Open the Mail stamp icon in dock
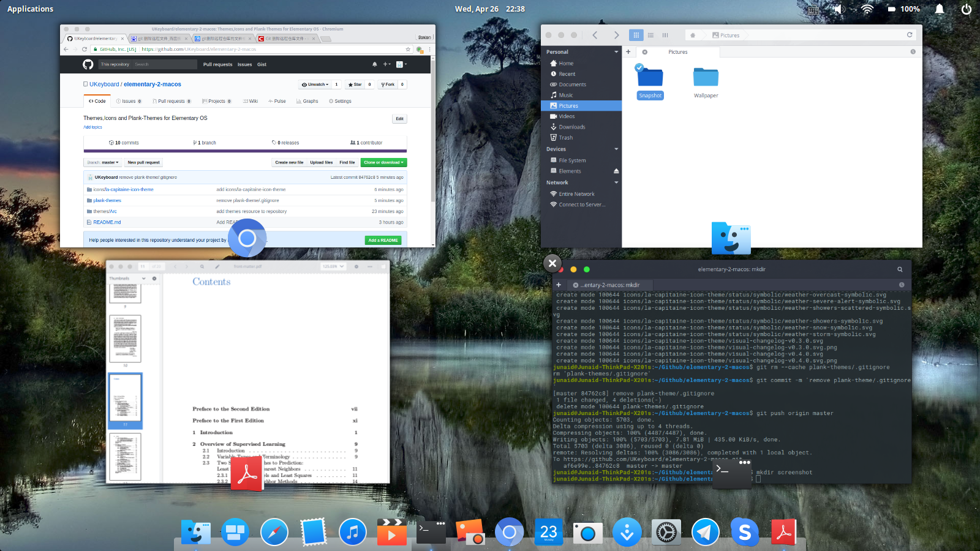This screenshot has height=551, width=980. (x=314, y=532)
